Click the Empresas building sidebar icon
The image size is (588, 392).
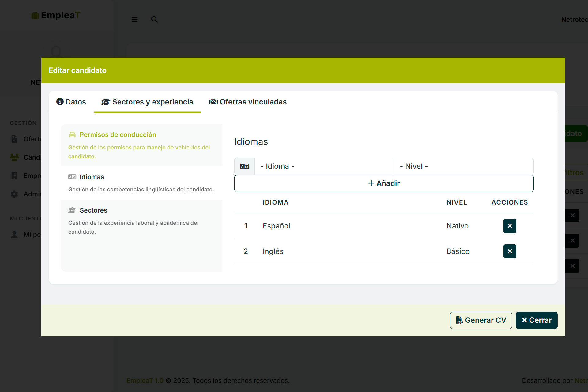pyautogui.click(x=14, y=176)
